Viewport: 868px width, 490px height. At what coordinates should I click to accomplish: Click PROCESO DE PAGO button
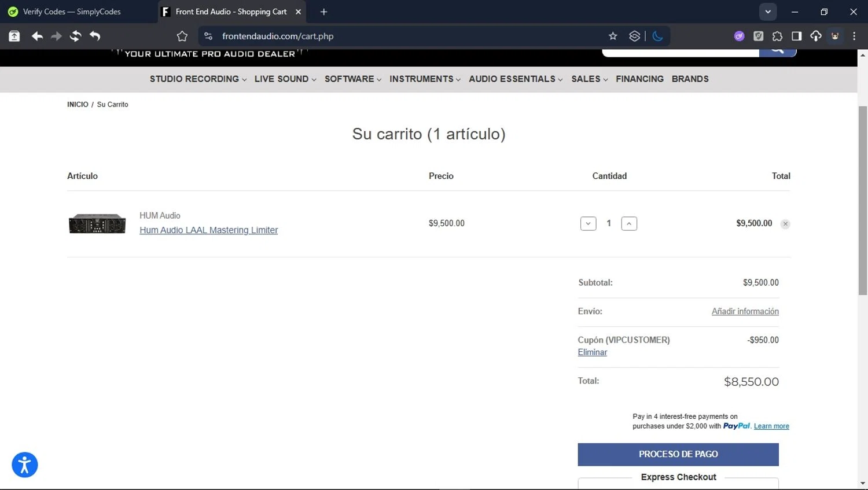[678, 454]
